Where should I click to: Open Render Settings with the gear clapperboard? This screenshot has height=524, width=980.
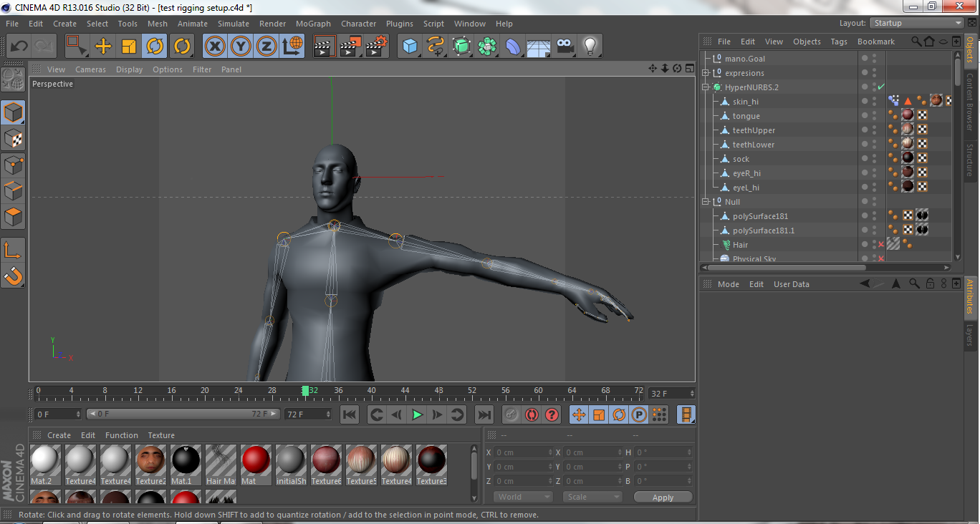coord(376,47)
